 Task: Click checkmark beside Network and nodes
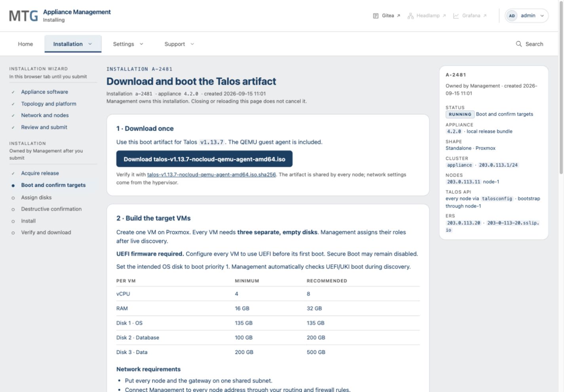[13, 116]
